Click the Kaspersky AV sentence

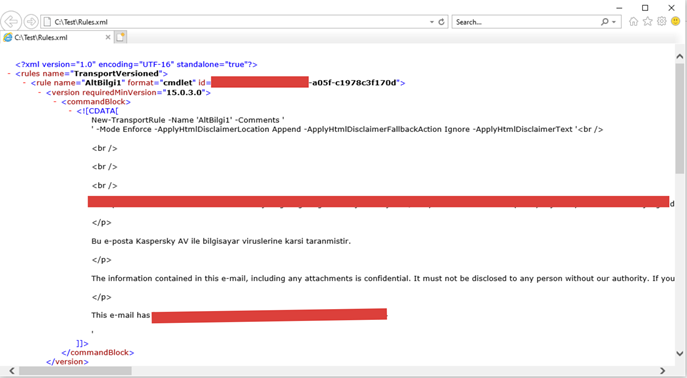point(221,241)
